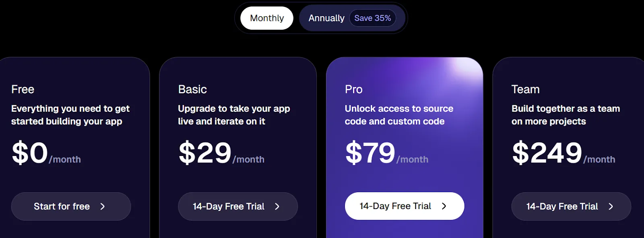Switch billing to Annually

click(326, 18)
